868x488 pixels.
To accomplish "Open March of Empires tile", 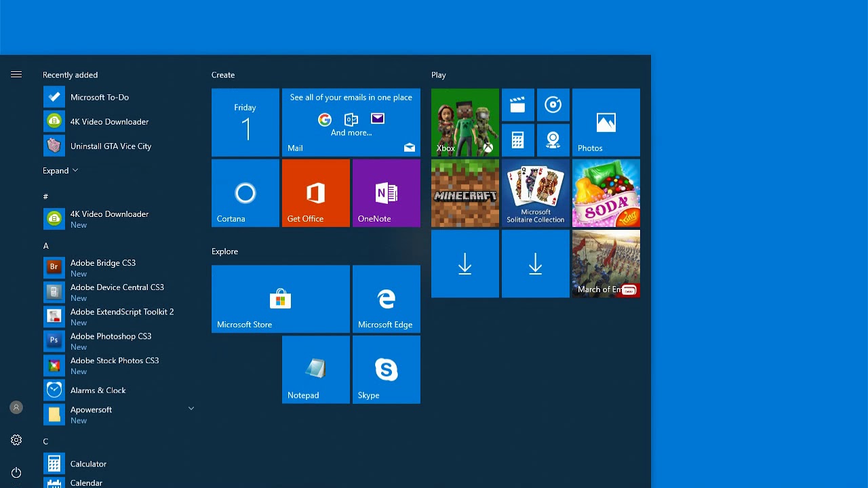I will [606, 264].
